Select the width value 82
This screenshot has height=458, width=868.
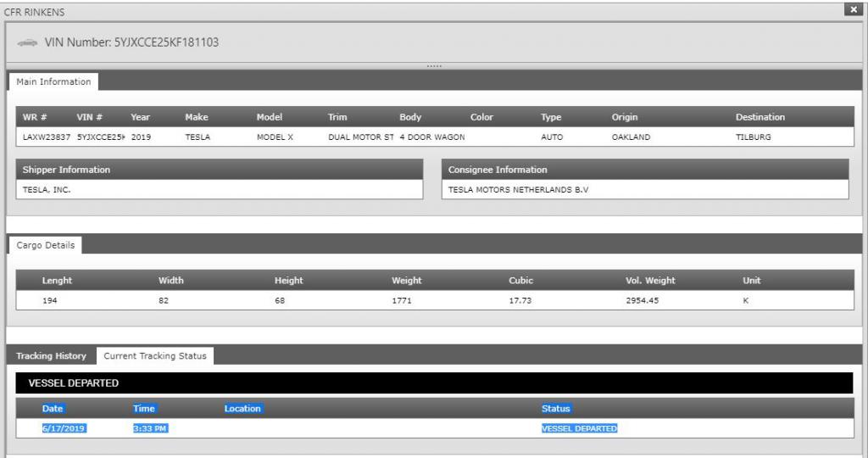click(x=164, y=300)
